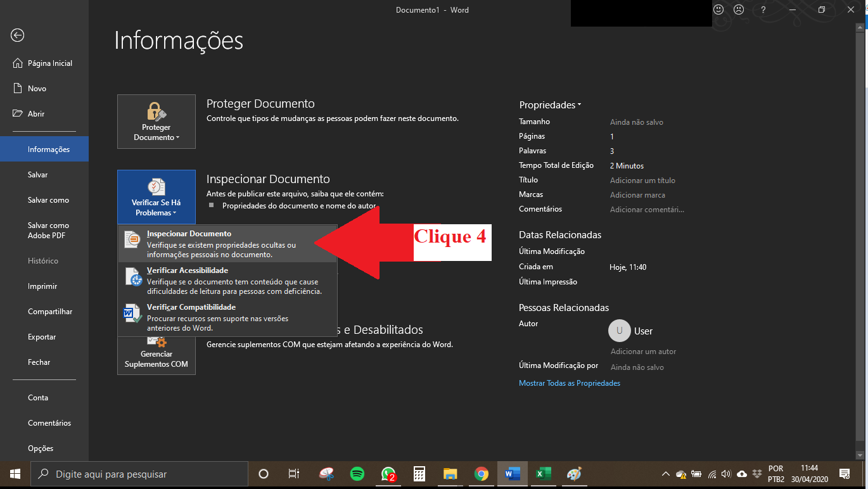This screenshot has height=489, width=868.
Task: Click the Verificar Acessibilidade menu icon
Action: click(x=133, y=277)
